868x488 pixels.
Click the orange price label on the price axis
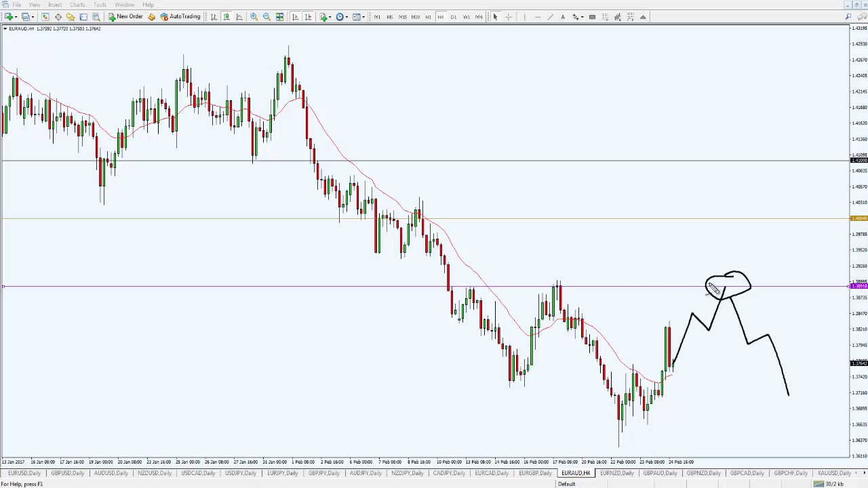click(x=859, y=218)
